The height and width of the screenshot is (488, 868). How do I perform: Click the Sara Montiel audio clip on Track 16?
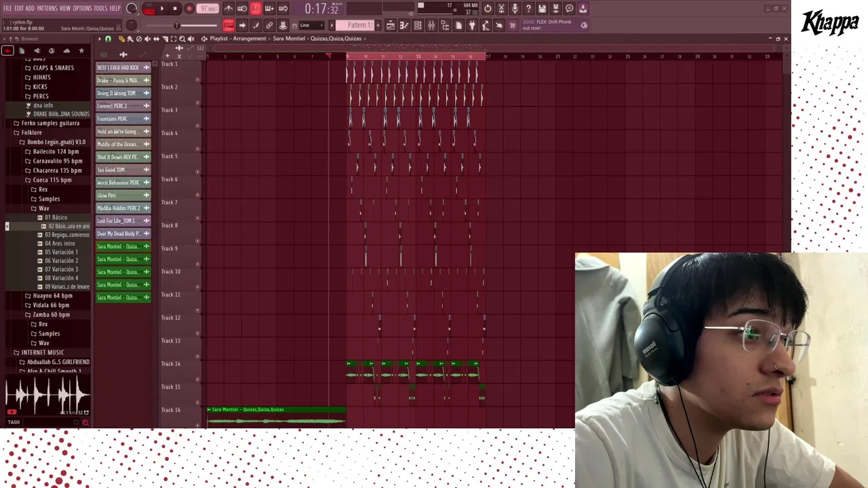(277, 415)
